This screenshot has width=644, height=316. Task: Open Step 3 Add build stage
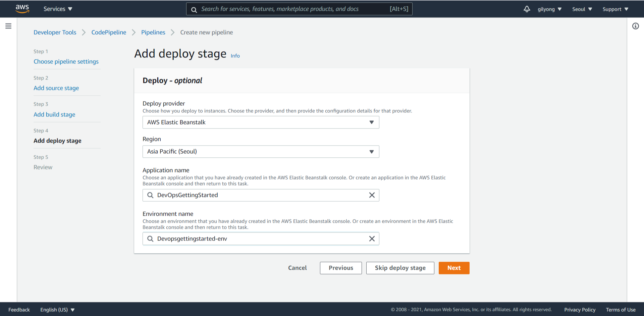pos(54,114)
